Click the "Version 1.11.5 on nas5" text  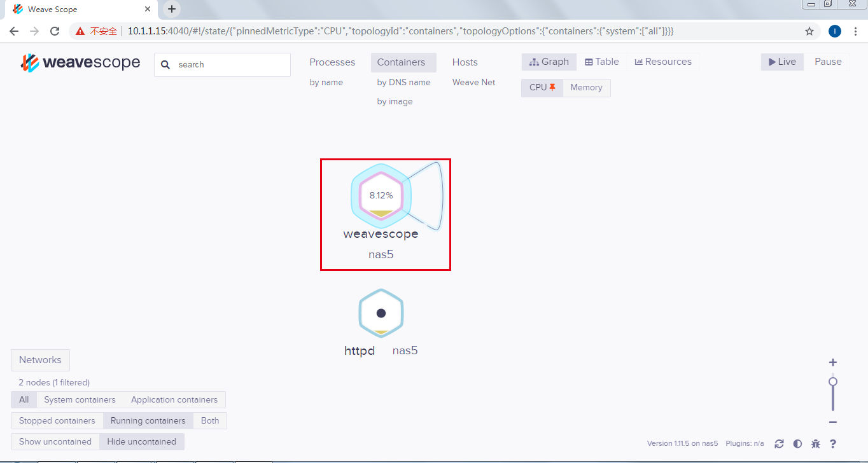click(x=683, y=443)
